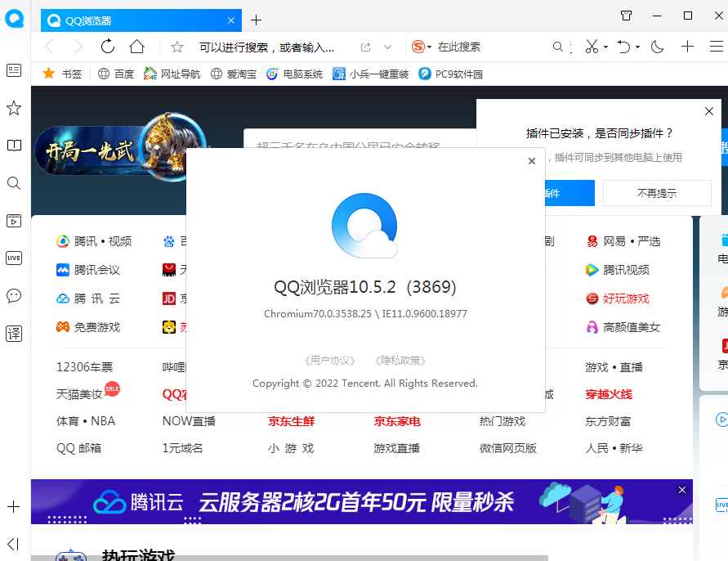Expand the screenshot tool dropdown arrow
728x561 pixels.
(x=606, y=47)
